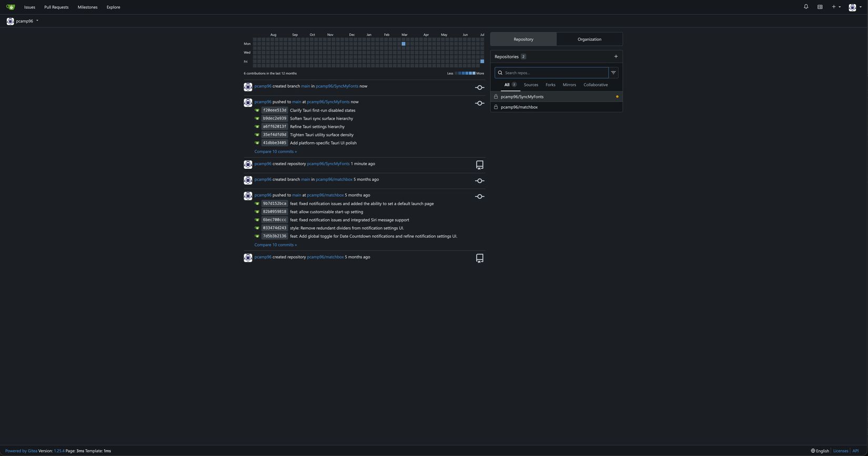868x456 pixels.
Task: Open pcamp96/SyncMyFonts link in created repository entry
Action: click(328, 164)
